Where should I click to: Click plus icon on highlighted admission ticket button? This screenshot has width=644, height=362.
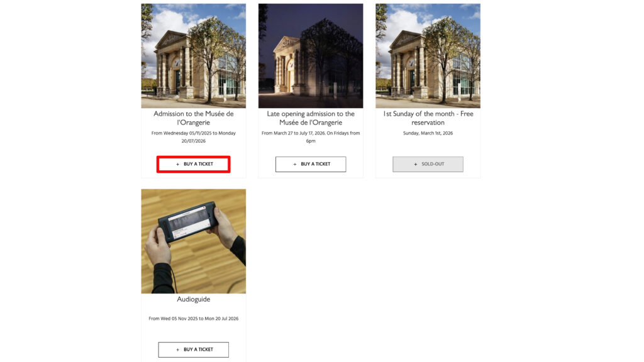click(x=178, y=164)
